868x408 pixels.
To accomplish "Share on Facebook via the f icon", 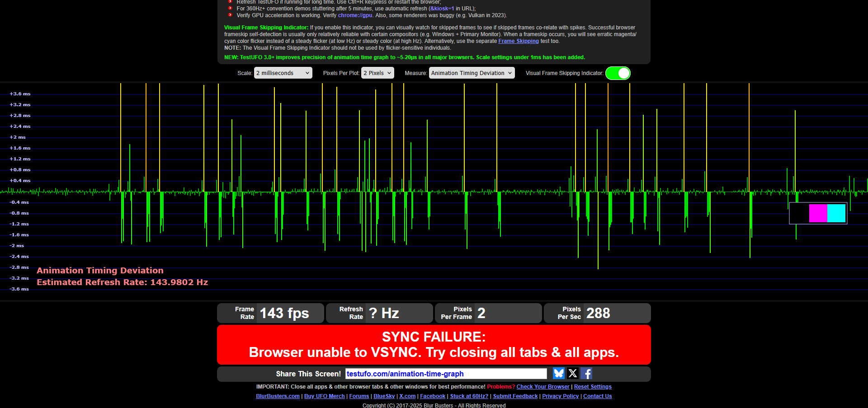I will (586, 373).
